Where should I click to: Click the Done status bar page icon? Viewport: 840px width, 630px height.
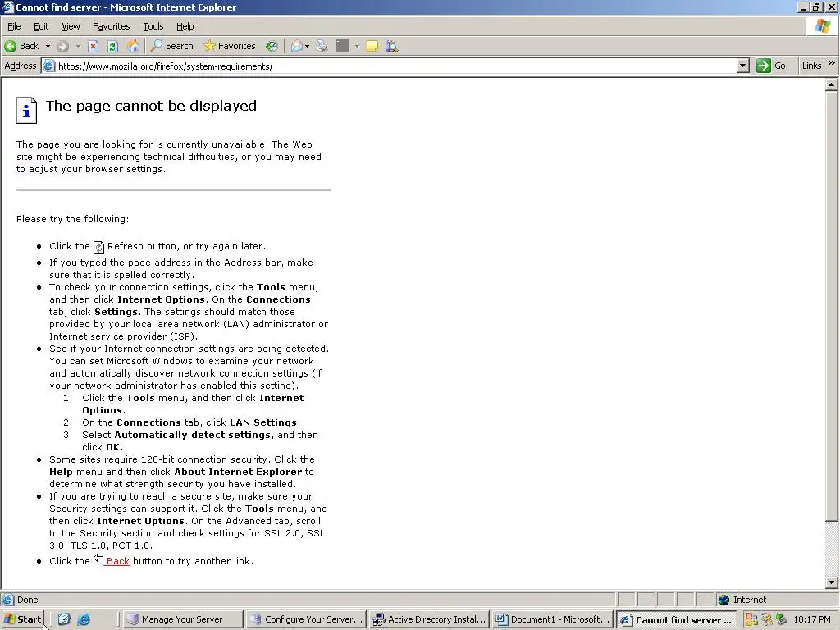coord(7,600)
